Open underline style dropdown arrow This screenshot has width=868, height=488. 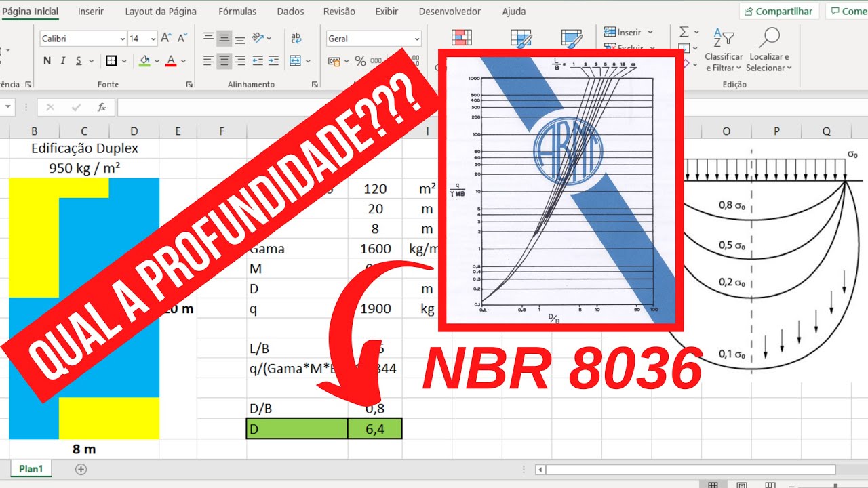pos(91,61)
